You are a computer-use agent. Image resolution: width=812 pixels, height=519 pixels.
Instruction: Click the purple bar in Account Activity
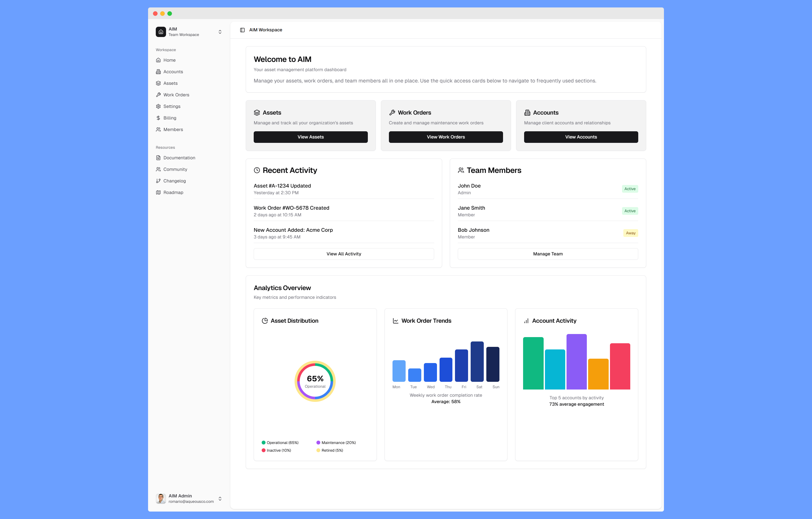pos(576,362)
